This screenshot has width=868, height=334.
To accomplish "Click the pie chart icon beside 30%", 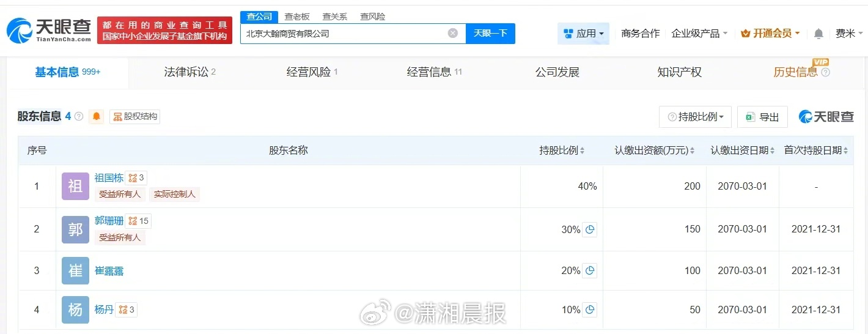I will click(589, 229).
